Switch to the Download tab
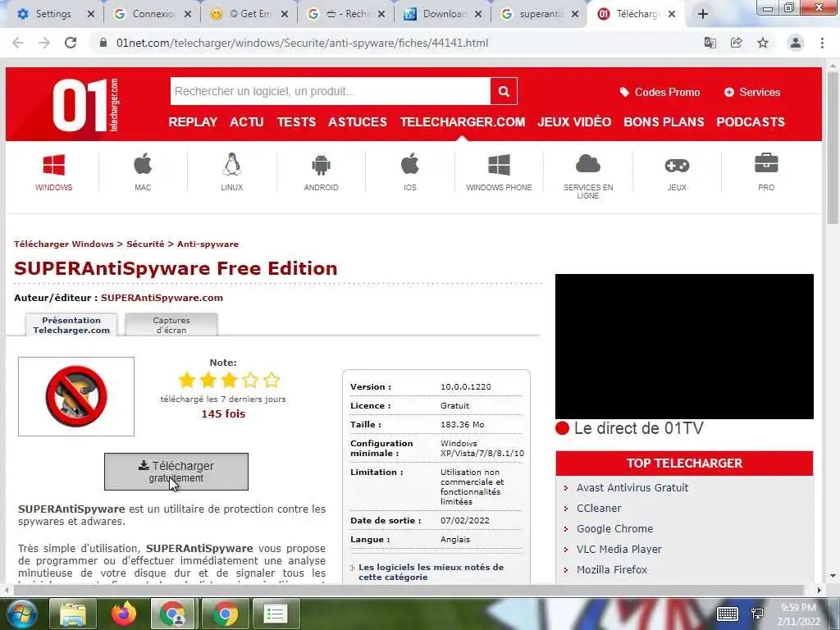 tap(444, 14)
